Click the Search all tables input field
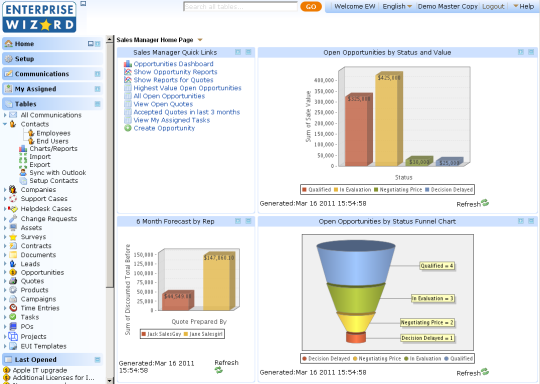 point(240,7)
